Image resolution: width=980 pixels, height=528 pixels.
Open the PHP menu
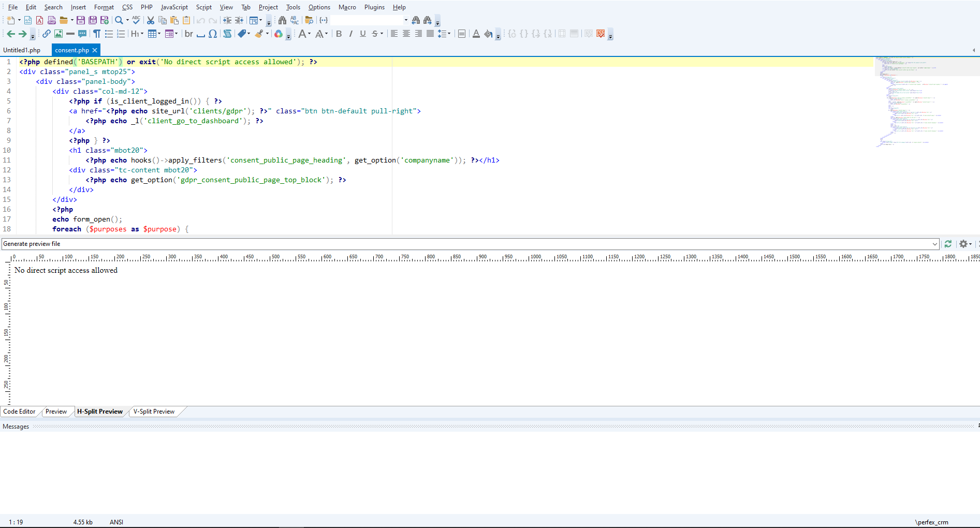pos(147,7)
